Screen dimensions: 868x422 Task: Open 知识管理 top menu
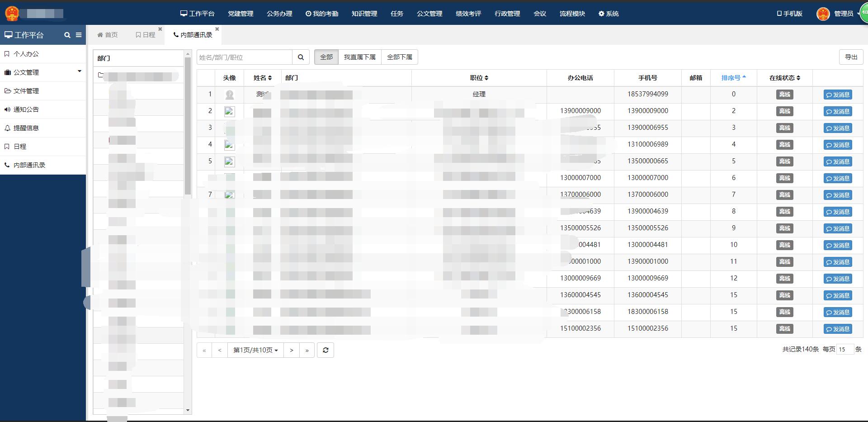click(364, 14)
